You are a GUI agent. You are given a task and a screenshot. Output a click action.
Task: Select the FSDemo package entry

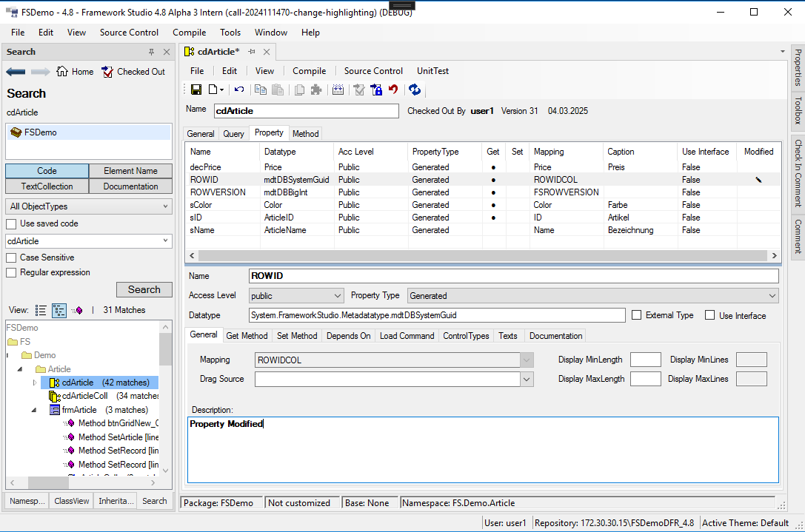click(89, 132)
